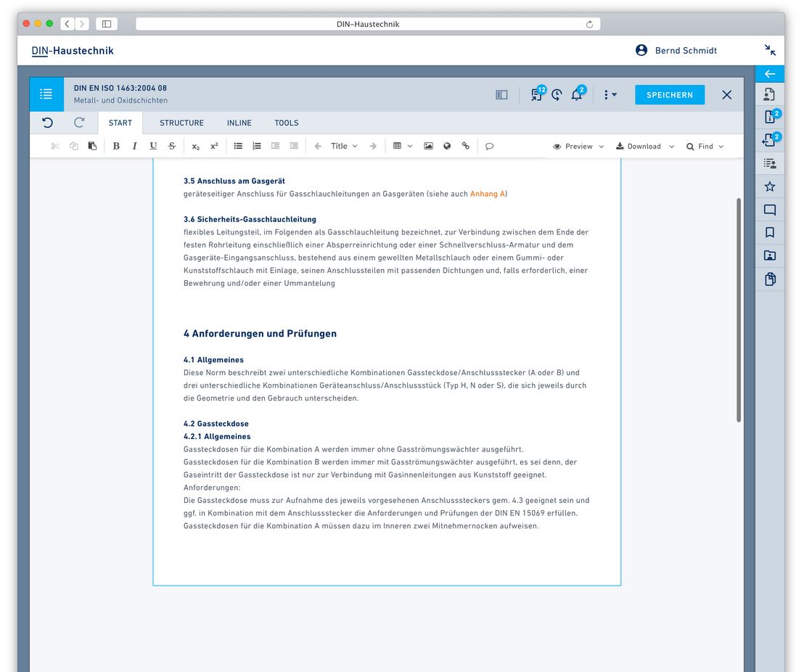Switch to the INLINE tab
The width and height of the screenshot is (804, 672).
click(x=239, y=123)
